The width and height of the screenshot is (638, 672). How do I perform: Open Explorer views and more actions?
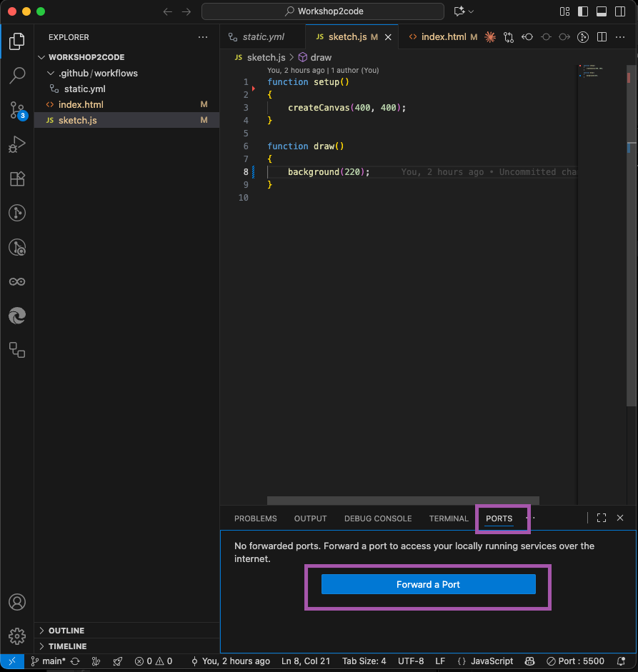[x=203, y=37]
